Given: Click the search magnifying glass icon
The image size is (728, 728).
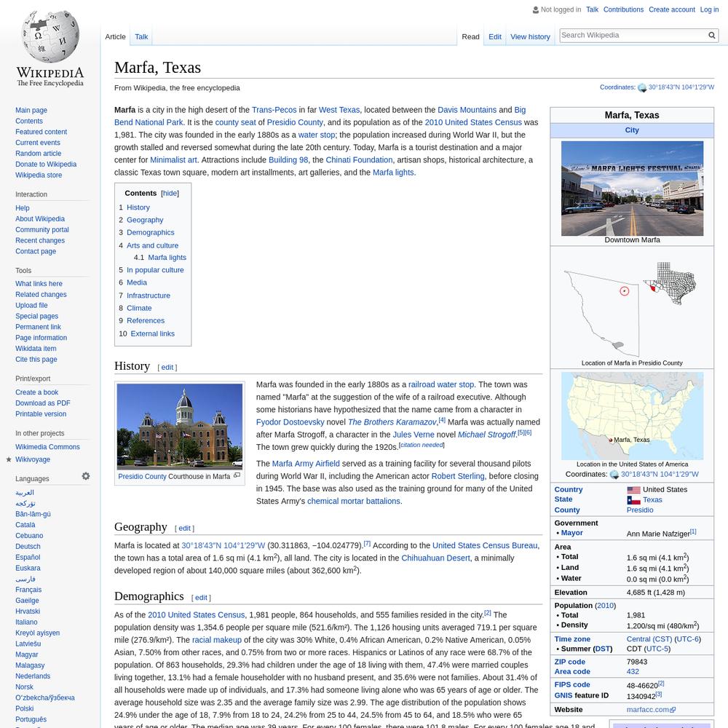Looking at the screenshot, I should (711, 35).
